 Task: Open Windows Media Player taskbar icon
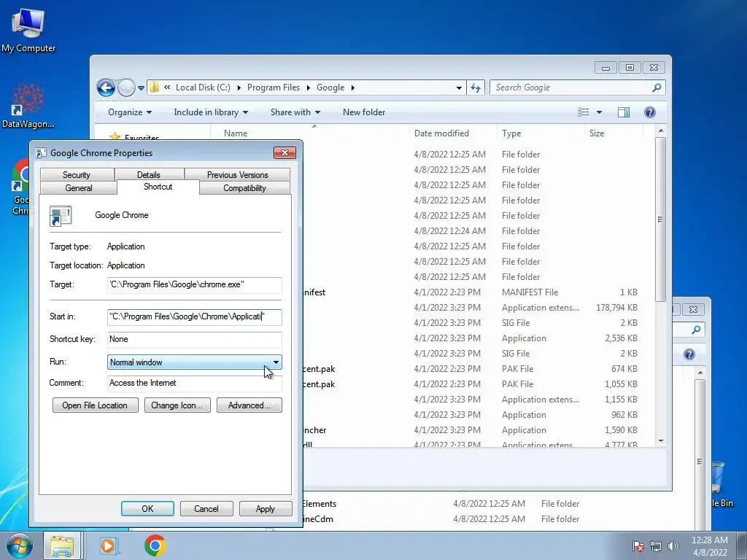click(x=108, y=545)
